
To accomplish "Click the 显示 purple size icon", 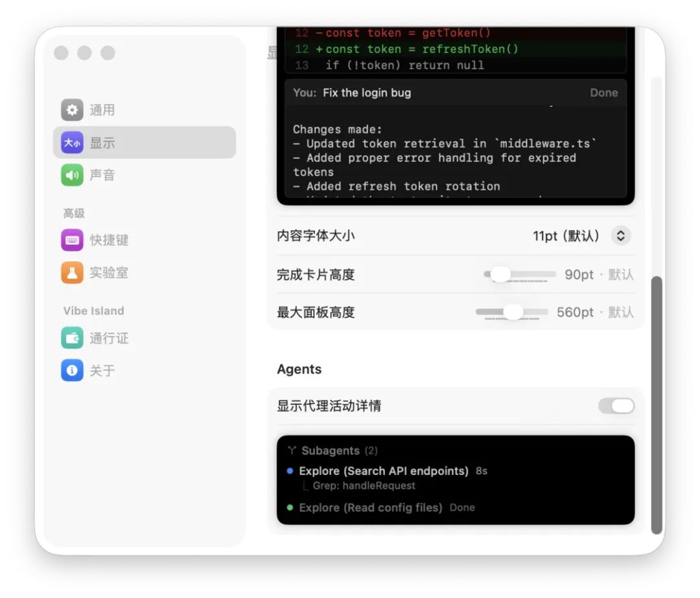I will 72,143.
